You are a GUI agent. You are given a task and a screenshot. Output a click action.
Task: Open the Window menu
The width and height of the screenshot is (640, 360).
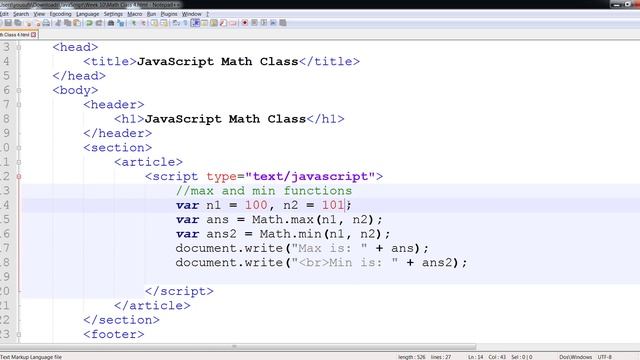pyautogui.click(x=191, y=14)
